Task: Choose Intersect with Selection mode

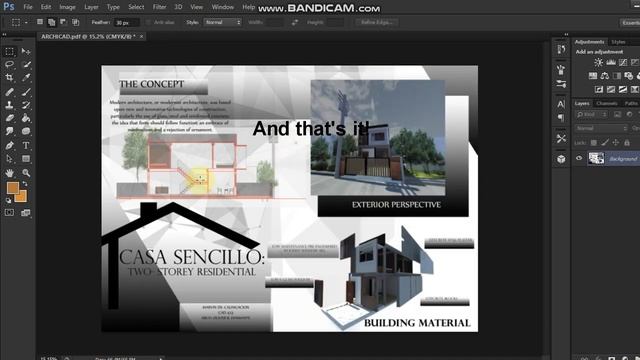Action: (x=76, y=22)
